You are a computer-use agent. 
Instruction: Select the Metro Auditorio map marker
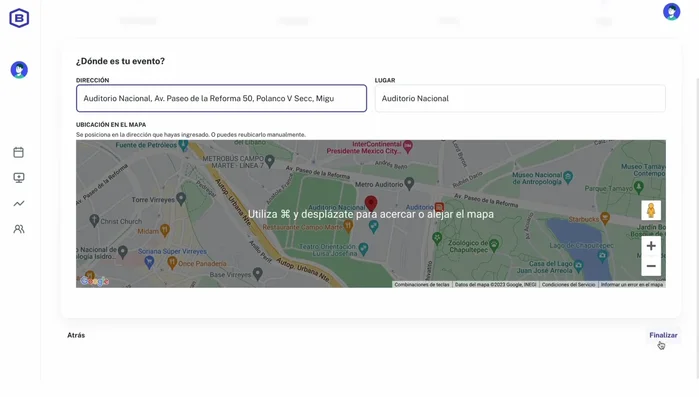click(409, 183)
